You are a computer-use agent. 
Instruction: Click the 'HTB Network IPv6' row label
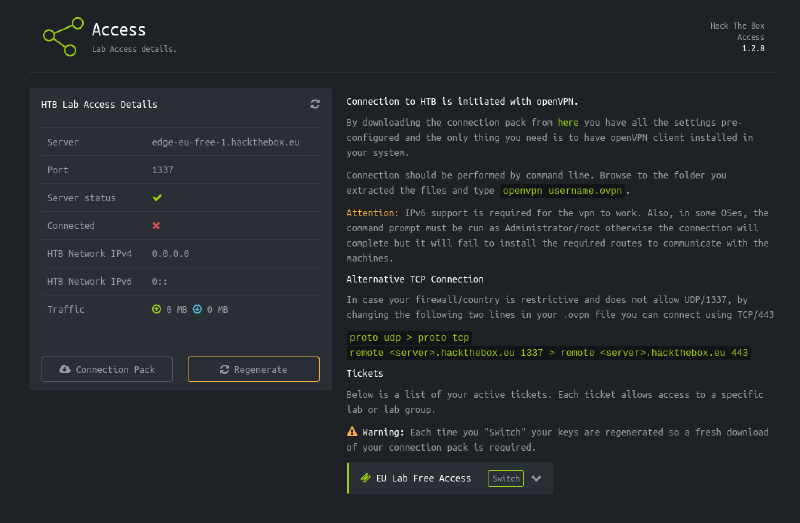(x=89, y=282)
